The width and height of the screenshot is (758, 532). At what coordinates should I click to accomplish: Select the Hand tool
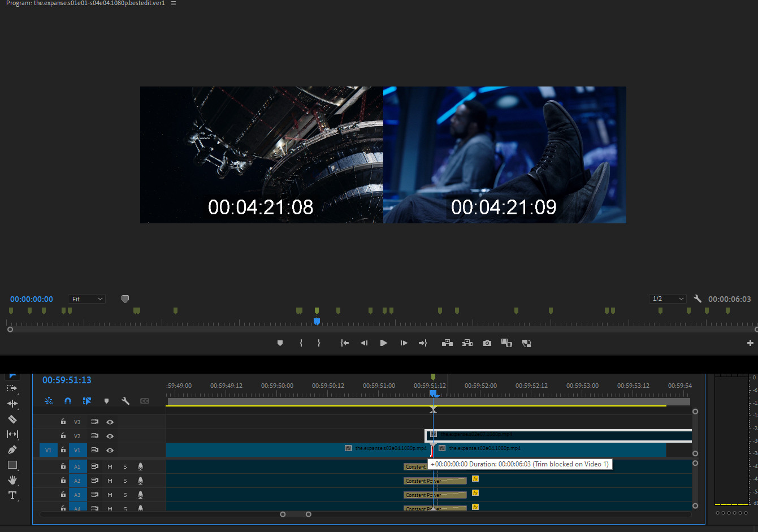coord(12,480)
